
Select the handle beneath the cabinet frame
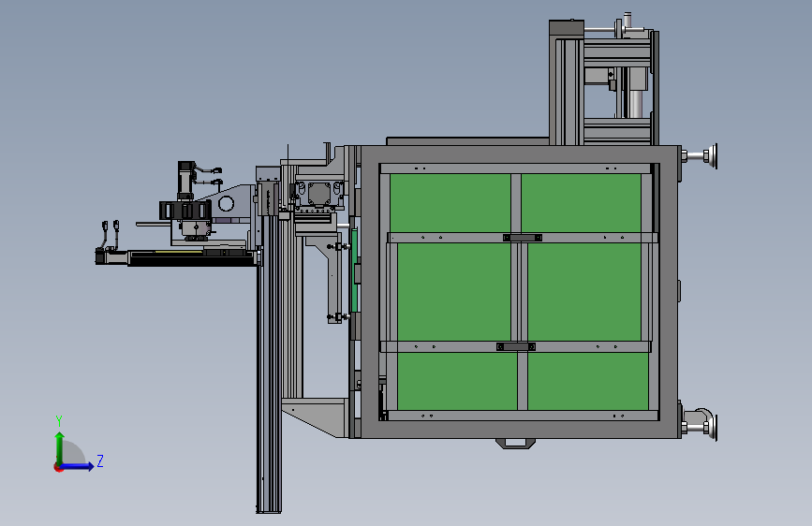(x=515, y=443)
